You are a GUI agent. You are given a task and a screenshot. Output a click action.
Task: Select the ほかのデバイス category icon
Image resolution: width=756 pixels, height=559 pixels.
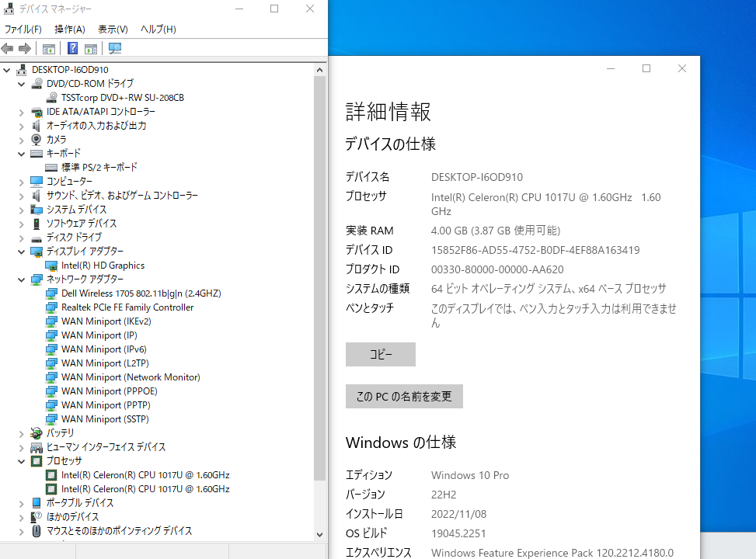[x=37, y=517]
